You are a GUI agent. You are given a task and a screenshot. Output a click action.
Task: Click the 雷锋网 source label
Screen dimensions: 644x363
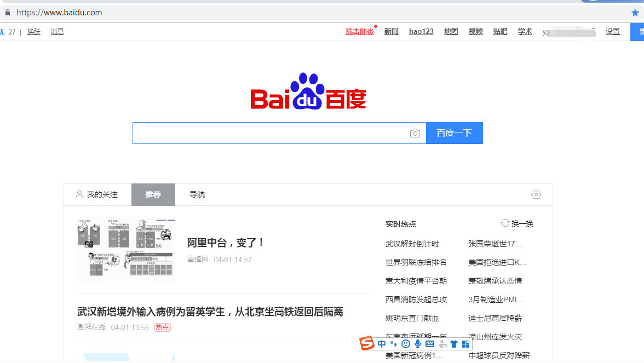[x=198, y=259]
